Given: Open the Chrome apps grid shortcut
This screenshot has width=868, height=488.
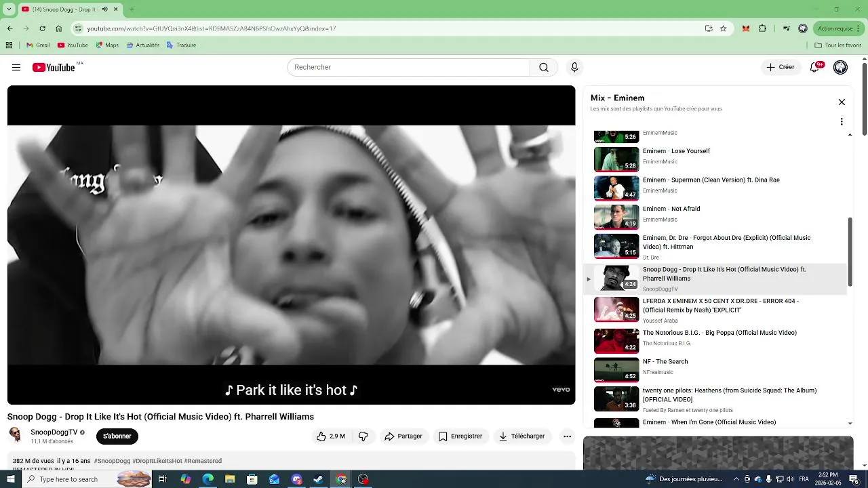Looking at the screenshot, I should tap(9, 45).
